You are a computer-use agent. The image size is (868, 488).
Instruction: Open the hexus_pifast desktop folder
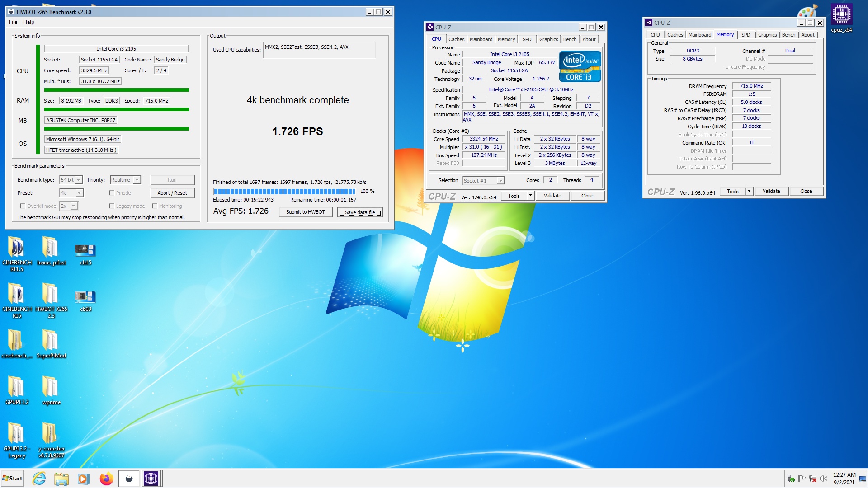pos(51,251)
